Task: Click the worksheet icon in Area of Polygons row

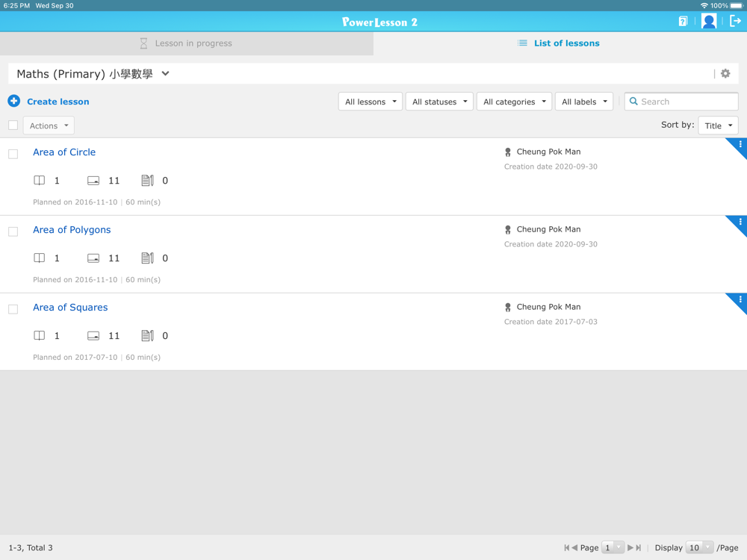Action: pos(147,258)
